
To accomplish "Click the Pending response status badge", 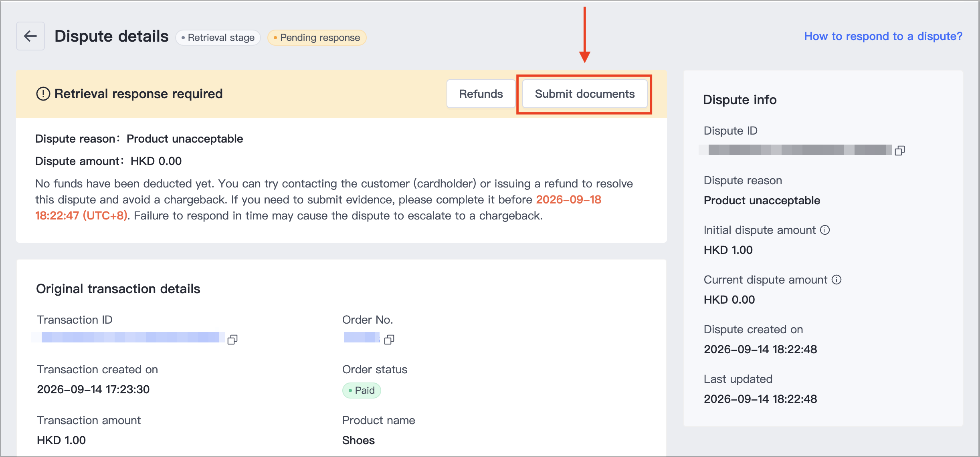I will click(x=317, y=38).
